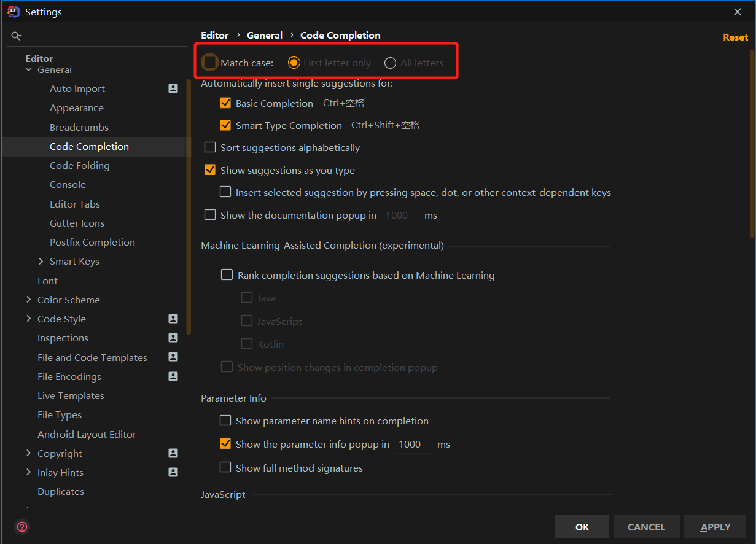The height and width of the screenshot is (544, 756).
Task: Click the profile icon beside Copyright
Action: [173, 453]
